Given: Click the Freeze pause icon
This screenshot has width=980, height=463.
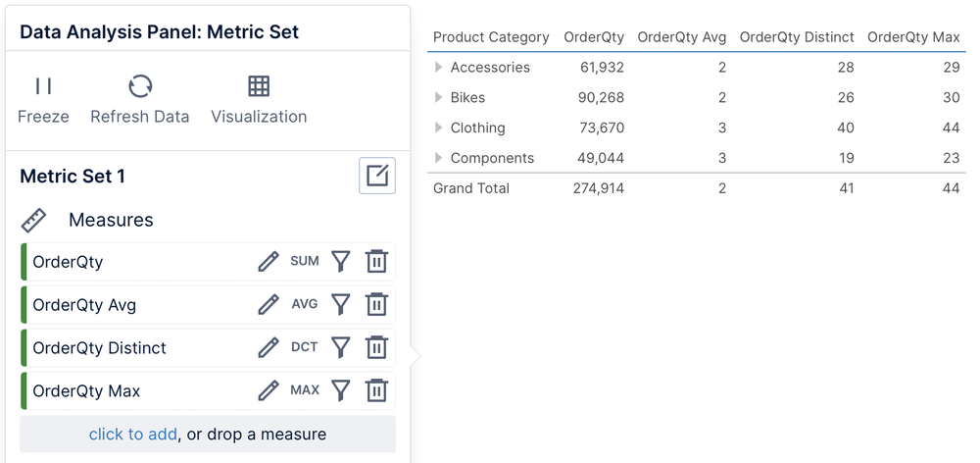Looking at the screenshot, I should [x=43, y=85].
